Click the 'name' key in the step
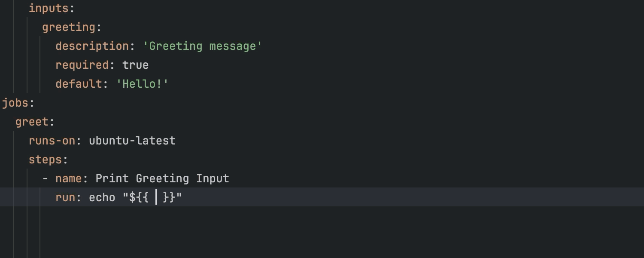Image resolution: width=644 pixels, height=258 pixels. [69, 179]
